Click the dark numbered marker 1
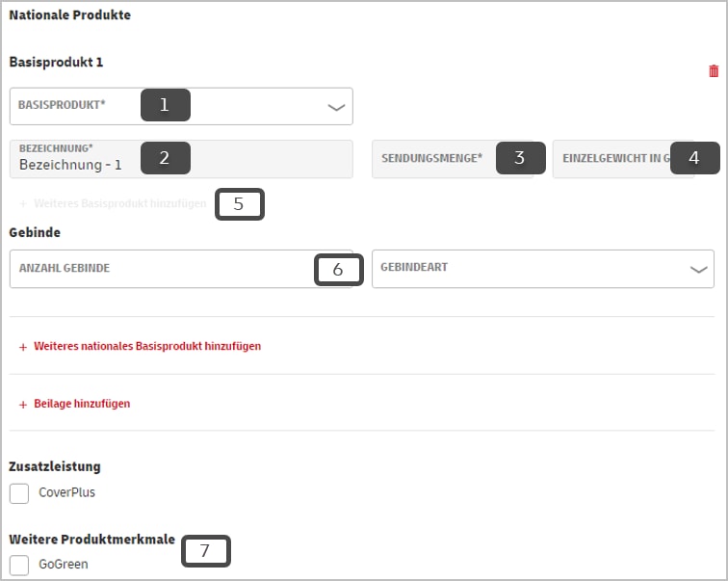728x581 pixels. tap(165, 105)
